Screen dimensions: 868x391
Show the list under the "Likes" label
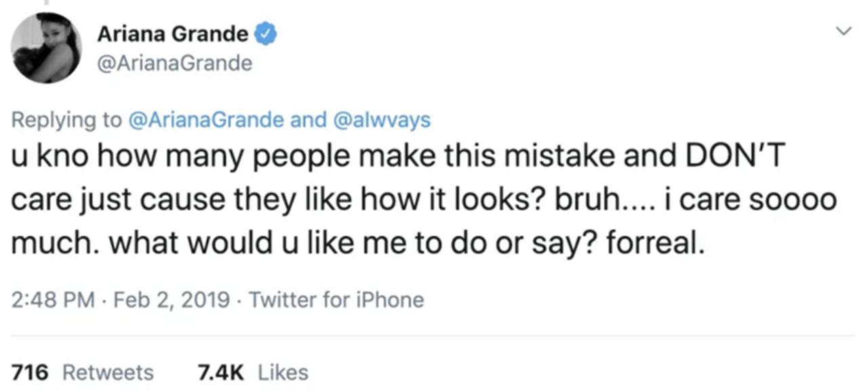[283, 372]
